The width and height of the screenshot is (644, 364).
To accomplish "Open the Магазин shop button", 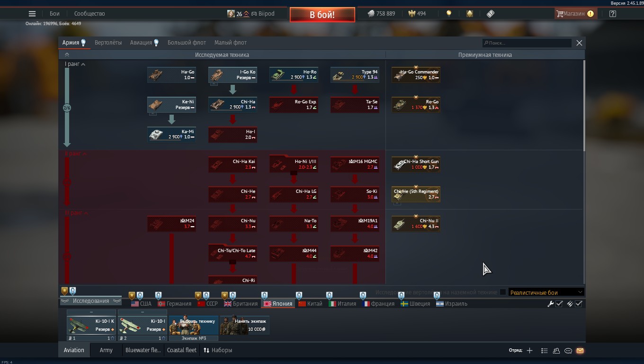I will pyautogui.click(x=575, y=14).
